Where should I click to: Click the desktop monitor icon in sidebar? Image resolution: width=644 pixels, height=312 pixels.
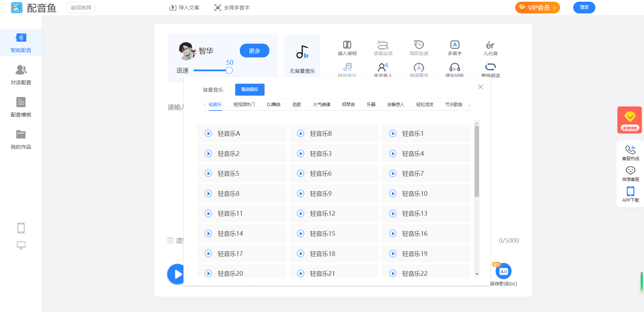(x=21, y=245)
